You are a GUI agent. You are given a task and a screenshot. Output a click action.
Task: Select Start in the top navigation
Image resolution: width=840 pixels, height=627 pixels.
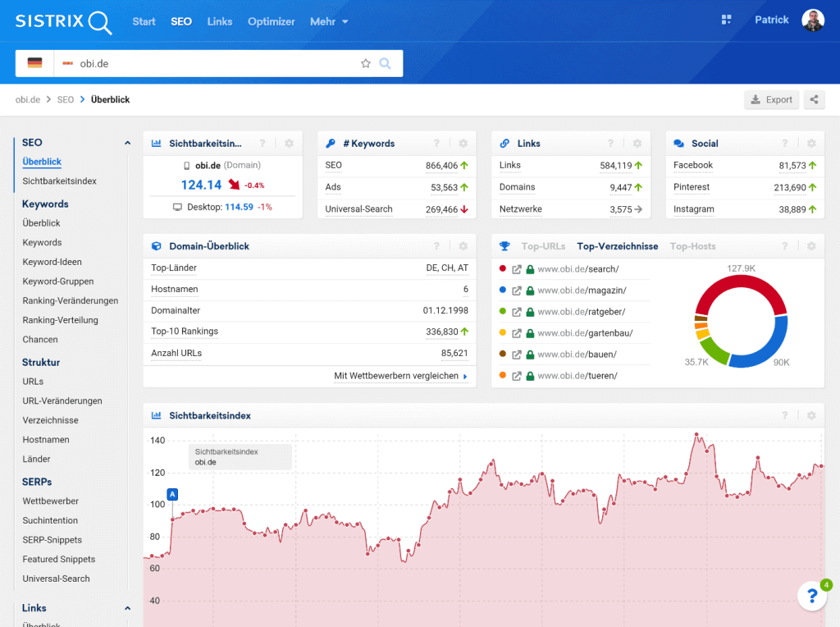coord(144,22)
